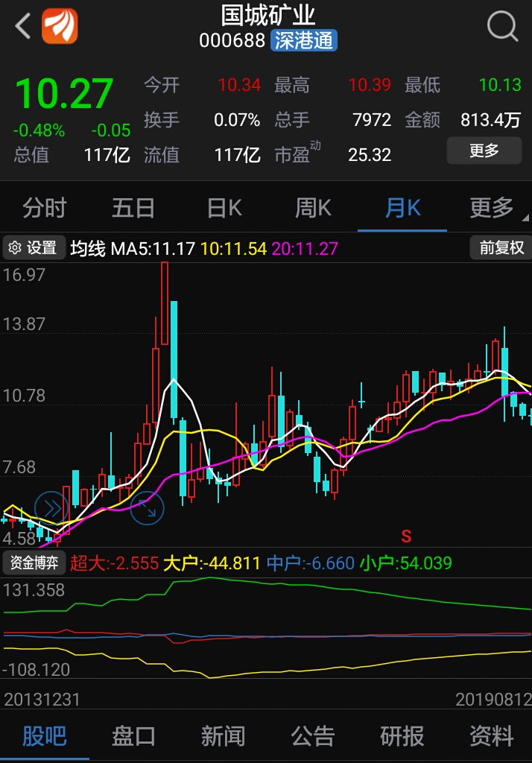Switch the 资金博弈 indicator
The height and width of the screenshot is (763, 532).
point(34,563)
